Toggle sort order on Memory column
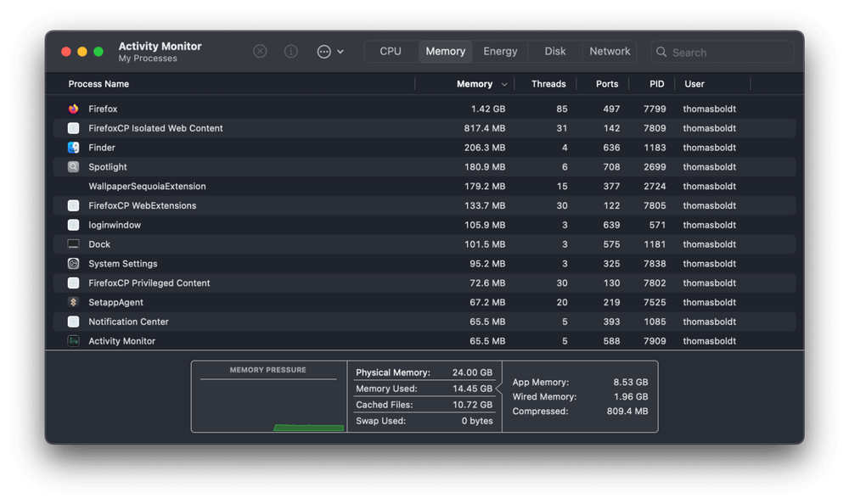849x504 pixels. pos(481,84)
